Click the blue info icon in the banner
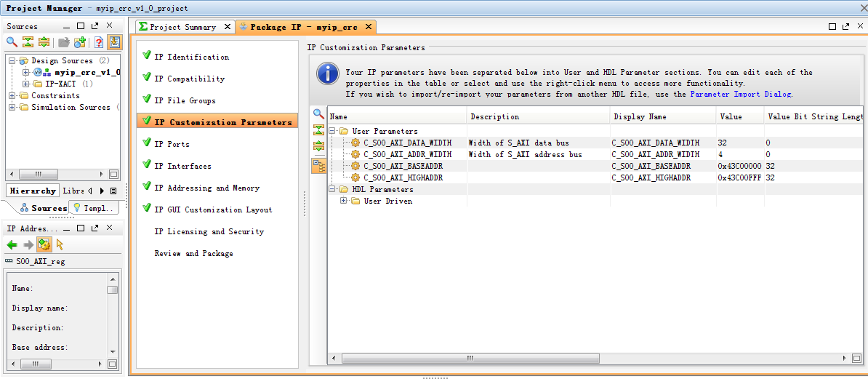 tap(329, 75)
